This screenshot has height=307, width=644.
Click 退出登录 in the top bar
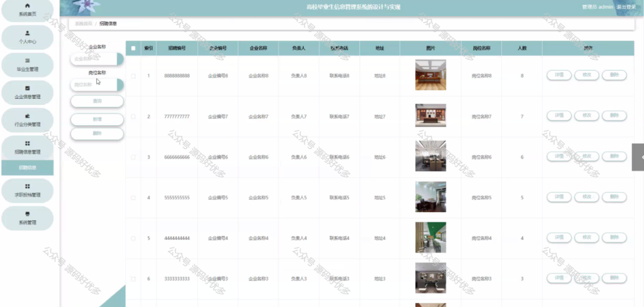click(x=626, y=7)
